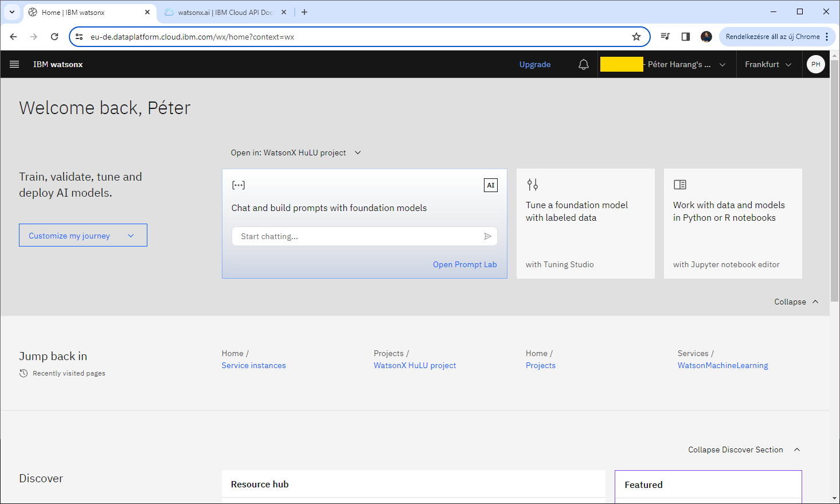Click the send arrow in chat box

[x=488, y=236]
